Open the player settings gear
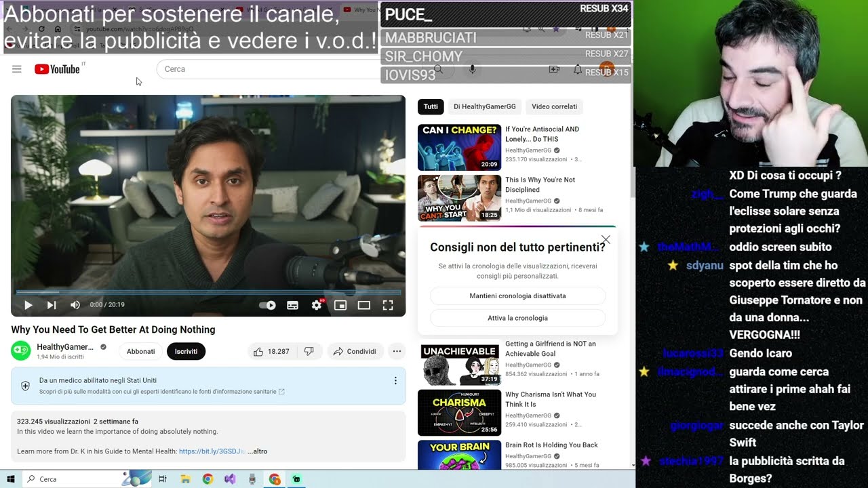 click(x=316, y=305)
